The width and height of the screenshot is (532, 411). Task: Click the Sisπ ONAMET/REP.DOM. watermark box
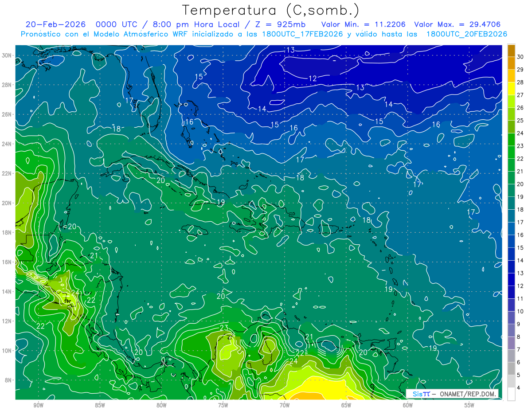[452, 394]
